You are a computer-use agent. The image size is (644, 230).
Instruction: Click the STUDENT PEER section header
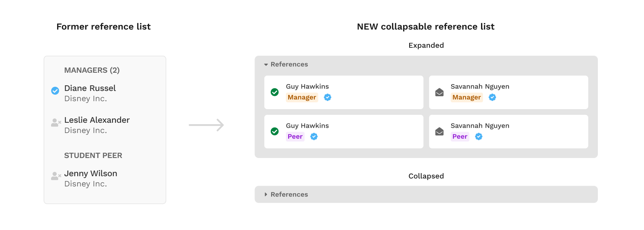pos(93,155)
